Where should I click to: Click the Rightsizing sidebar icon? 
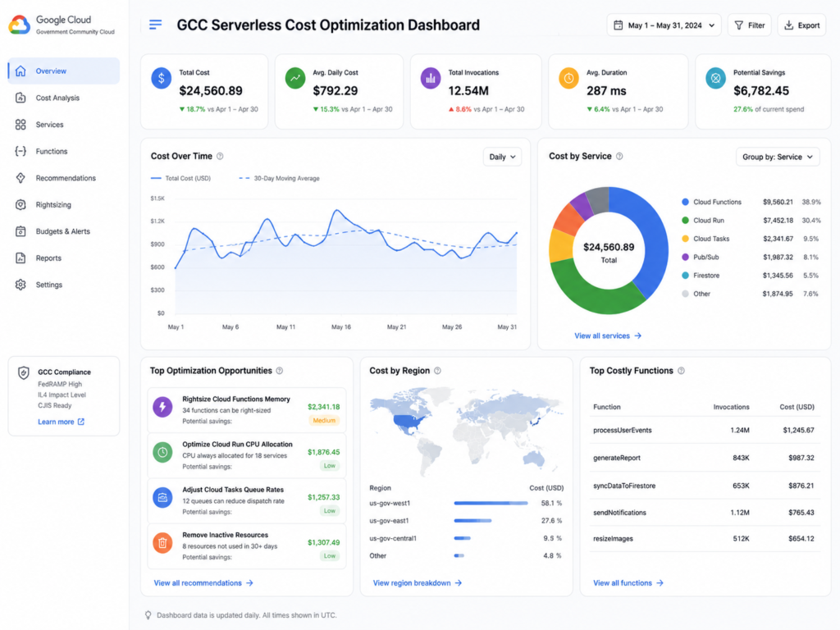[x=21, y=204]
